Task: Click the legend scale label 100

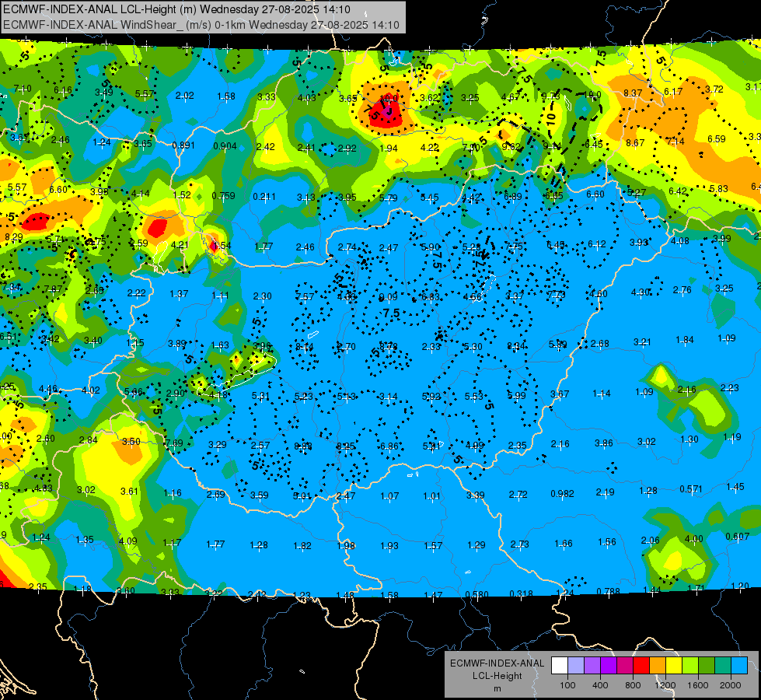Action: coord(567,685)
